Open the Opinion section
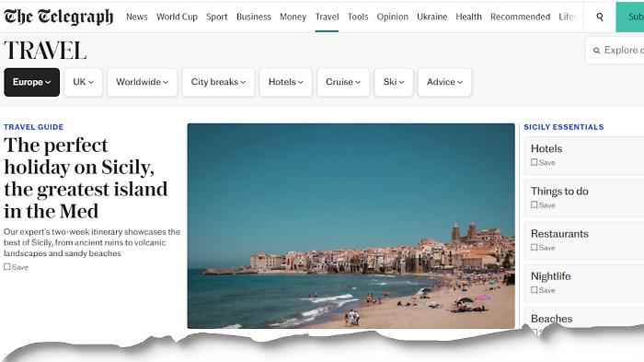The width and height of the screenshot is (644, 362). (x=393, y=17)
